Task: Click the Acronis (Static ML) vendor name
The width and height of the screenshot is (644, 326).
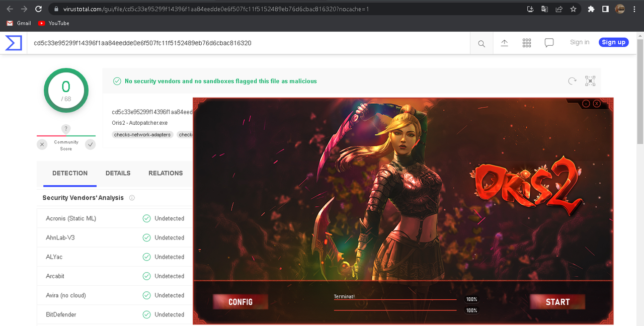Action: click(x=71, y=218)
